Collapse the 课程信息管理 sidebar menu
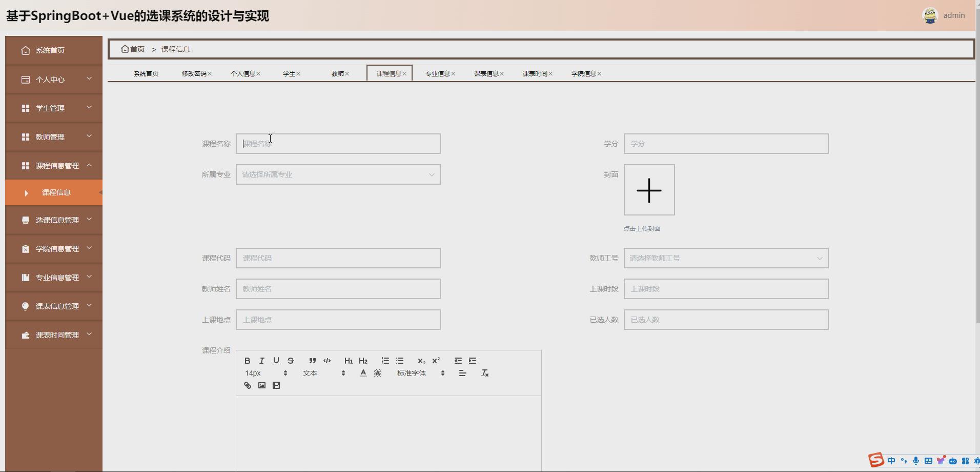This screenshot has height=472, width=980. [x=54, y=166]
